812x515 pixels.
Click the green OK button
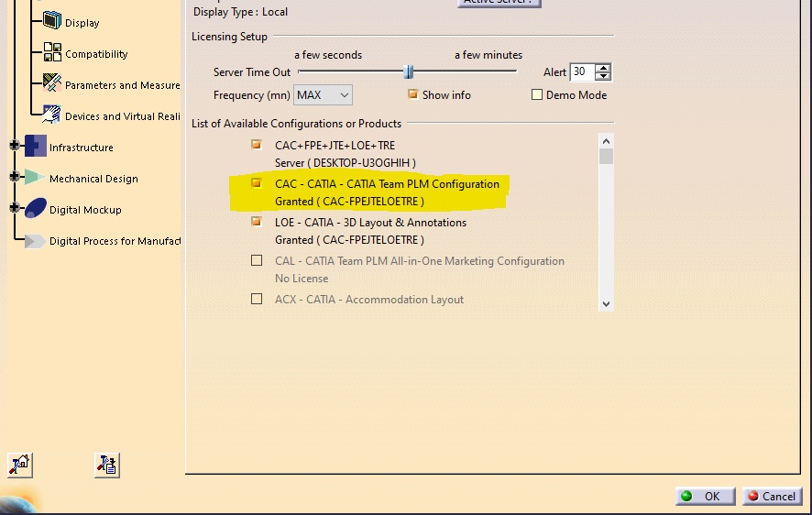click(x=705, y=497)
